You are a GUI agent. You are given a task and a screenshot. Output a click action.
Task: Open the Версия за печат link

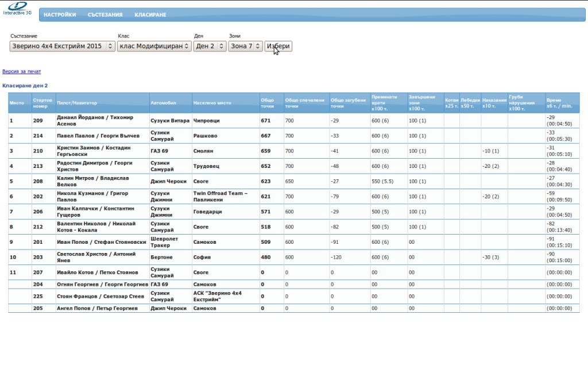point(21,72)
